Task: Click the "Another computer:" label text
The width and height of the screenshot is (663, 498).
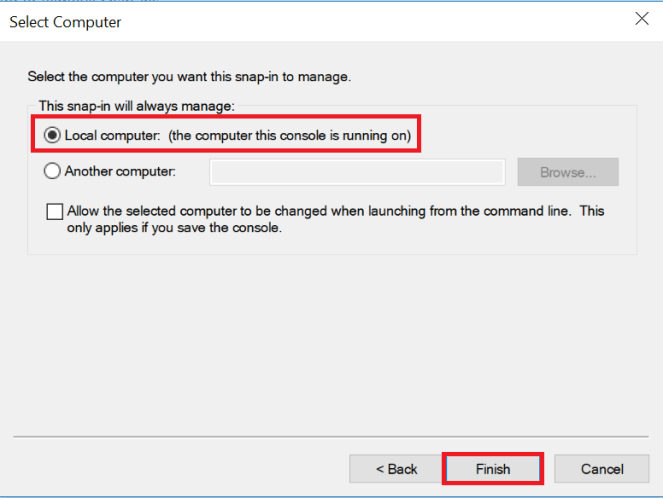Action: [120, 171]
